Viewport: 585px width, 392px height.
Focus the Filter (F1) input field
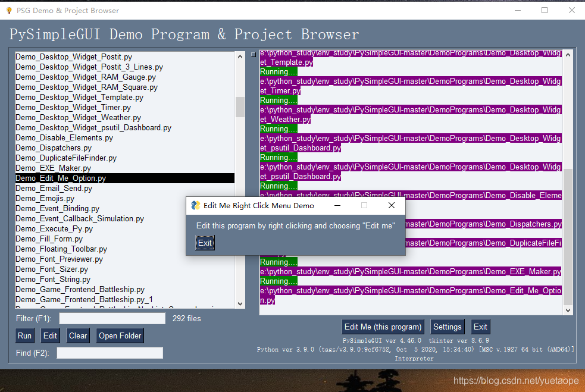pos(112,318)
